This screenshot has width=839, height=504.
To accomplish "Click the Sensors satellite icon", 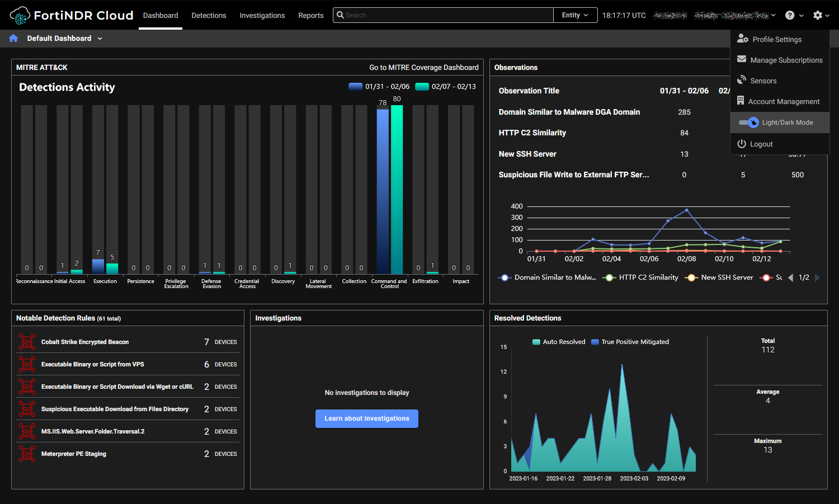I will coord(742,81).
